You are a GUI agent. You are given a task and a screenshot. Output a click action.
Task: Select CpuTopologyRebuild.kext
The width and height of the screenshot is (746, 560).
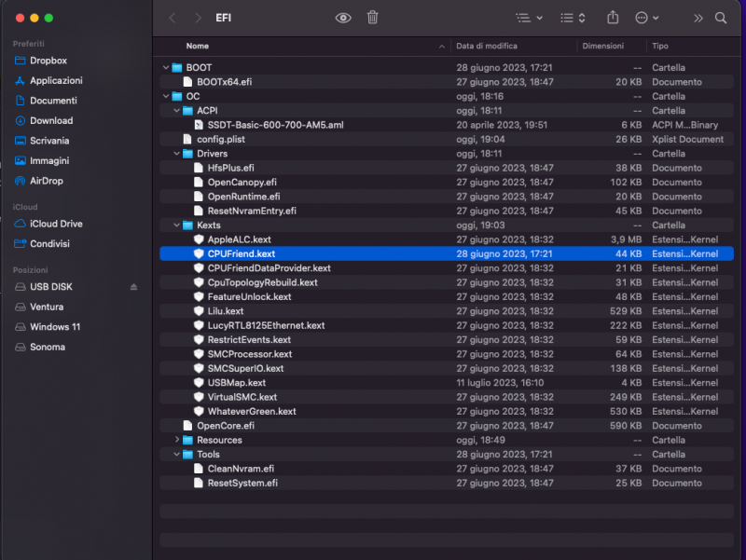tap(447, 282)
